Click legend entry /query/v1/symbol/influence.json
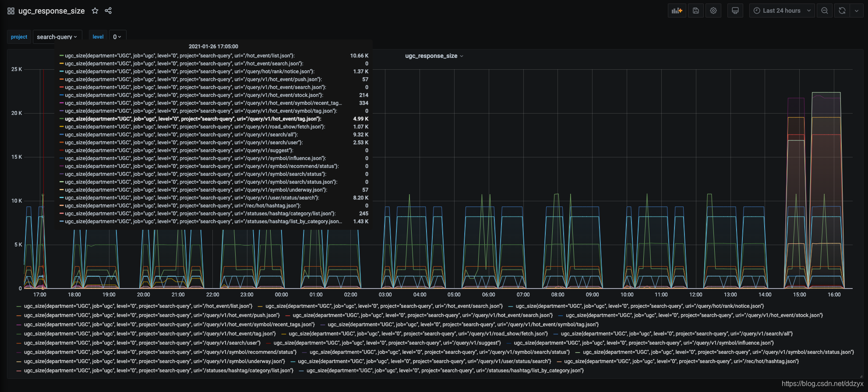This screenshot has height=392, width=868. click(x=644, y=343)
